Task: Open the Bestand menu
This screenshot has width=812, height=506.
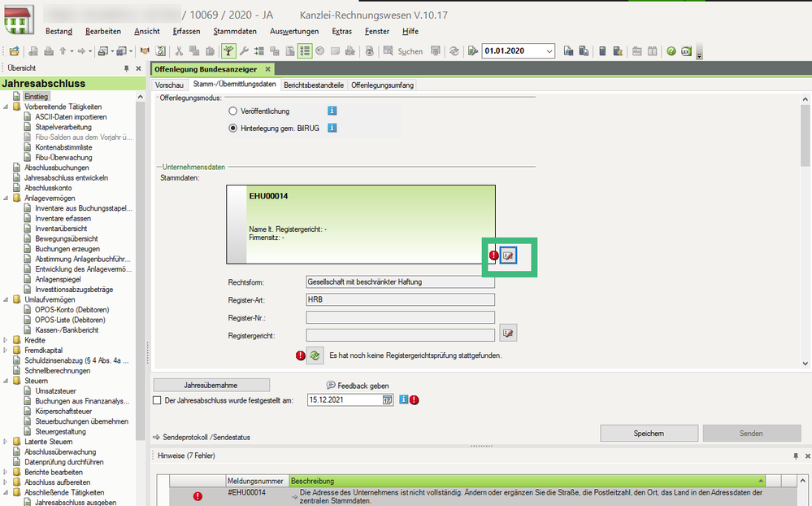Action: 59,31
